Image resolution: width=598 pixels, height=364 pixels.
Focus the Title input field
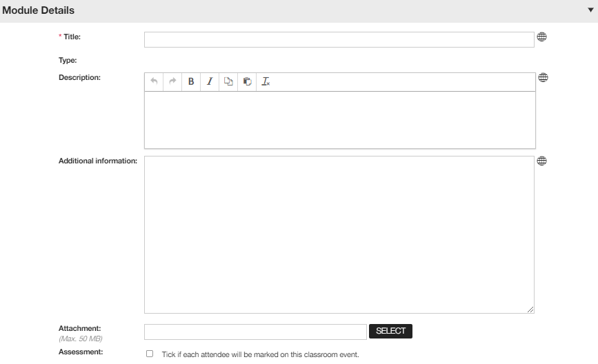pyautogui.click(x=339, y=39)
